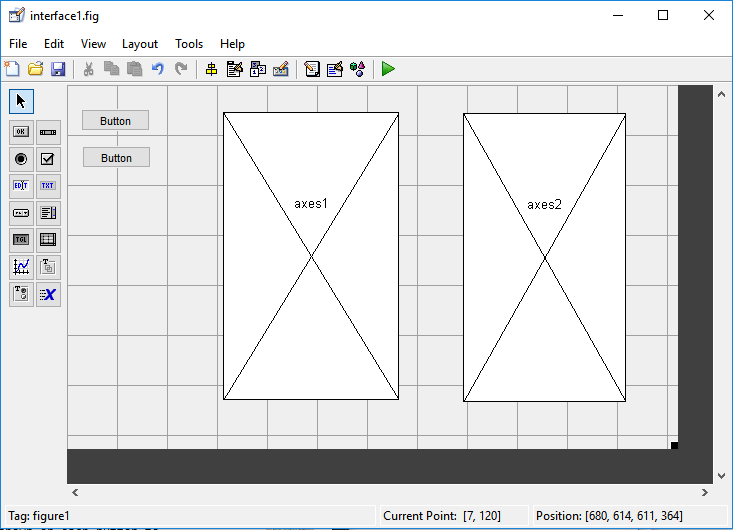Image resolution: width=733 pixels, height=530 pixels.
Task: Click the horizontal scrollbar right arrow
Action: click(704, 492)
